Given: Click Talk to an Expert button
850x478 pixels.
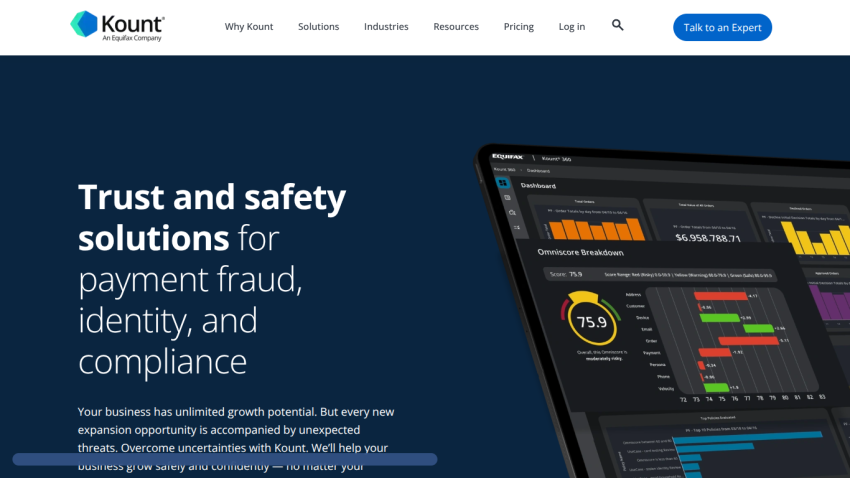Looking at the screenshot, I should [722, 27].
